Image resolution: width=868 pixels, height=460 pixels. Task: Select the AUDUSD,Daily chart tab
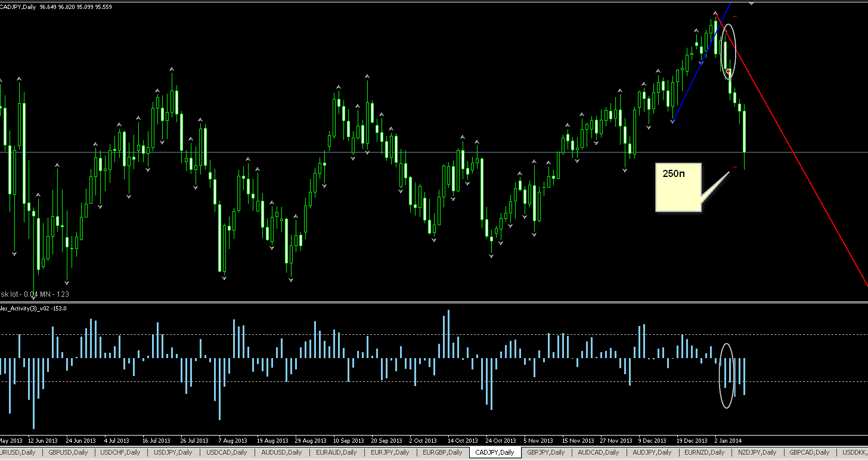point(281,453)
